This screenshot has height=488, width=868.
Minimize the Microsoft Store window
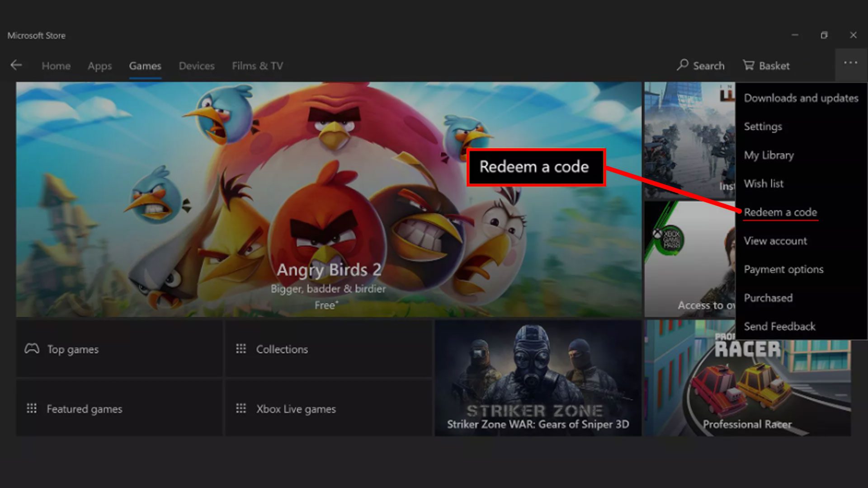click(795, 35)
